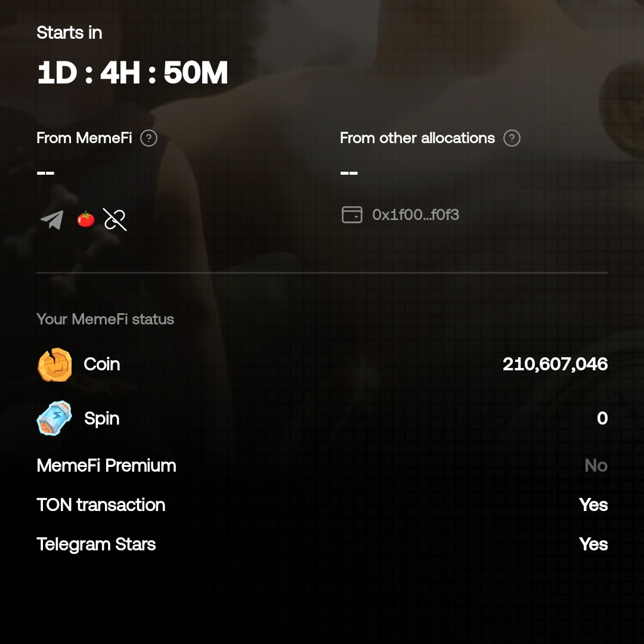Image resolution: width=644 pixels, height=644 pixels.
Task: Click the 1D : 4H : 50M countdown
Action: 132,73
